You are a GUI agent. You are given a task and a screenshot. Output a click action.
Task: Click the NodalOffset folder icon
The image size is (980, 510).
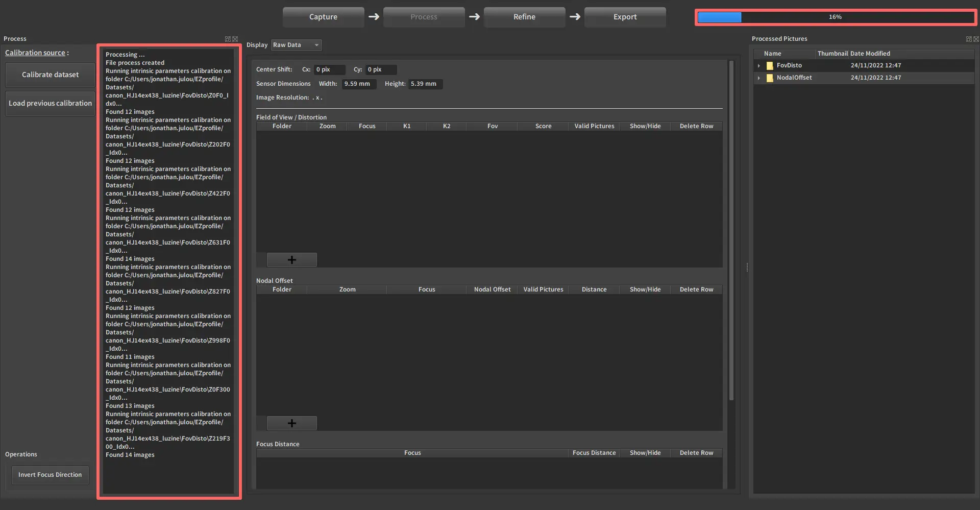point(770,78)
